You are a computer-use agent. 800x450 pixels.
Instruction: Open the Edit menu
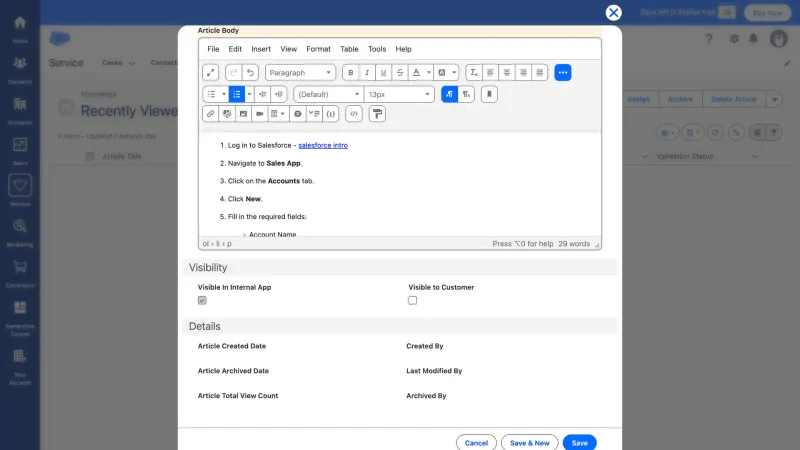point(235,49)
